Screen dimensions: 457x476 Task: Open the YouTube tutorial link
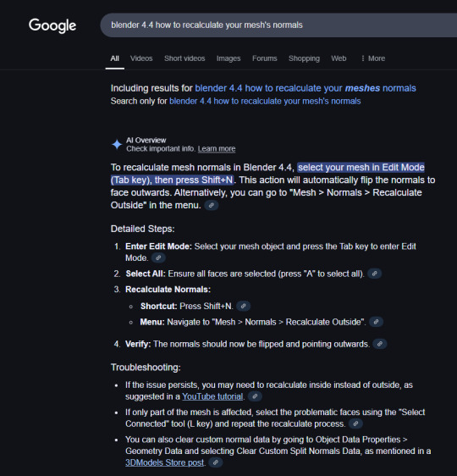click(x=212, y=396)
